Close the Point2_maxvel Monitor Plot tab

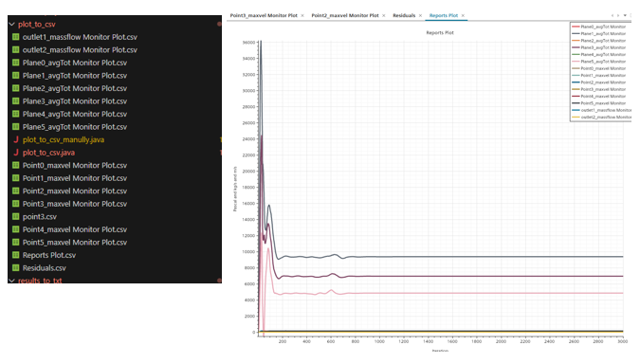pos(384,15)
